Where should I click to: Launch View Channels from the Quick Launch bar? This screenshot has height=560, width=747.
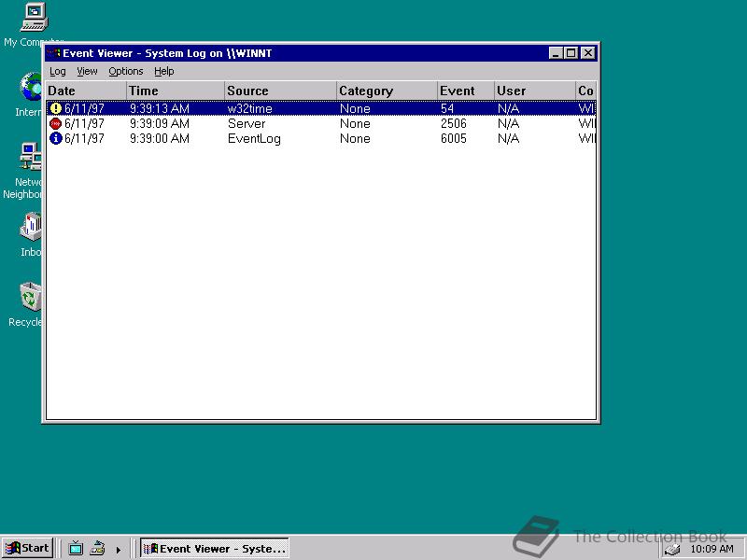76,548
